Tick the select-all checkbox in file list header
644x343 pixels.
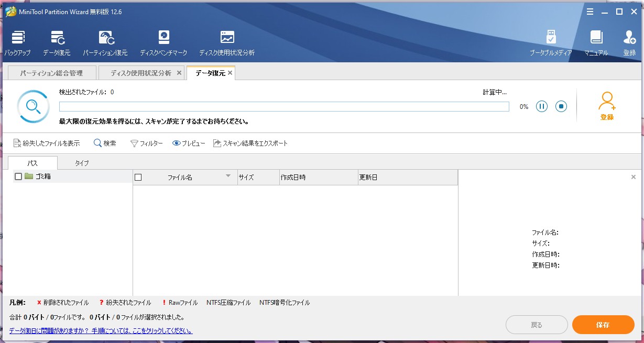pyautogui.click(x=138, y=178)
